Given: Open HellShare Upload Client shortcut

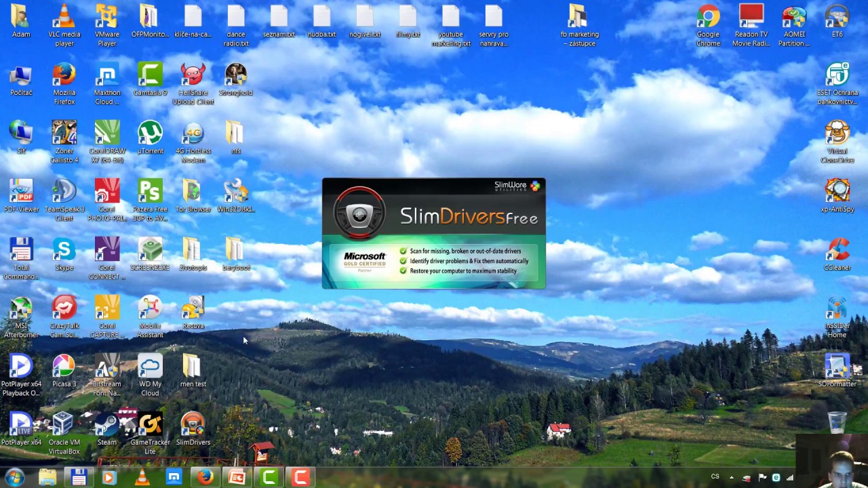Looking at the screenshot, I should pos(193,84).
